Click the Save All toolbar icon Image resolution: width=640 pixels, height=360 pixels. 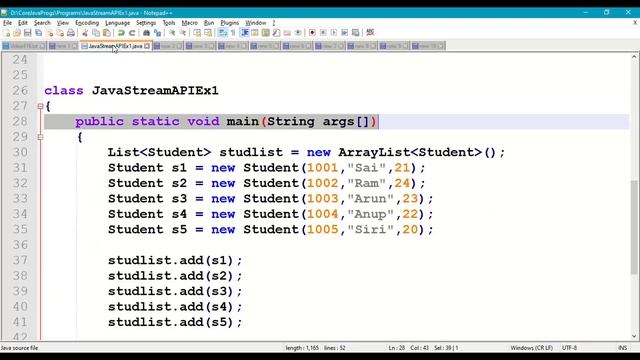click(38, 33)
